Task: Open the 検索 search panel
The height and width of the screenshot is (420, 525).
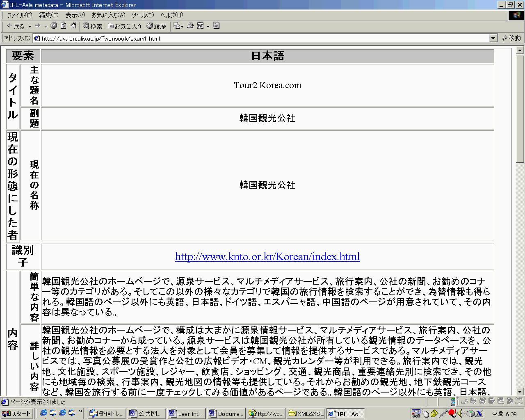Action: point(93,26)
